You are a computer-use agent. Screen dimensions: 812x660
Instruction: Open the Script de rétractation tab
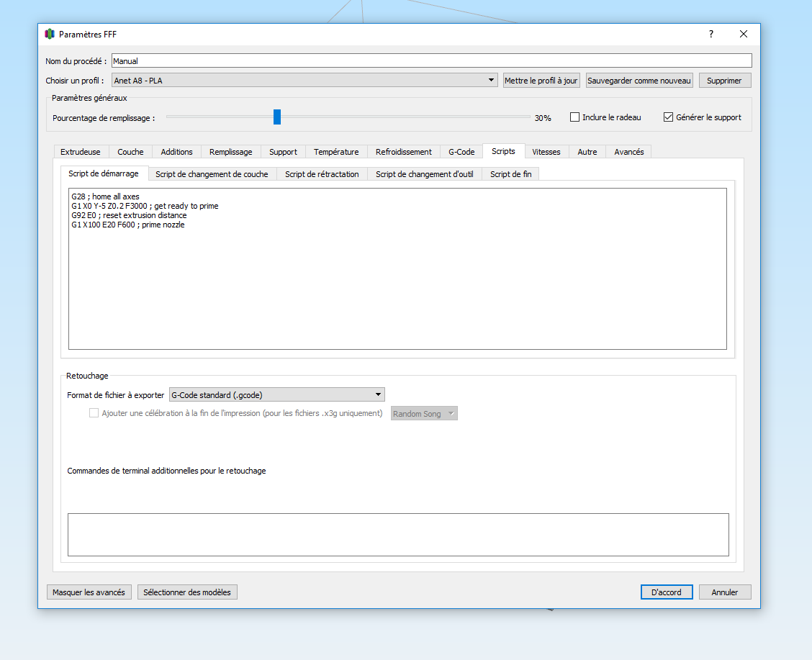coord(322,174)
